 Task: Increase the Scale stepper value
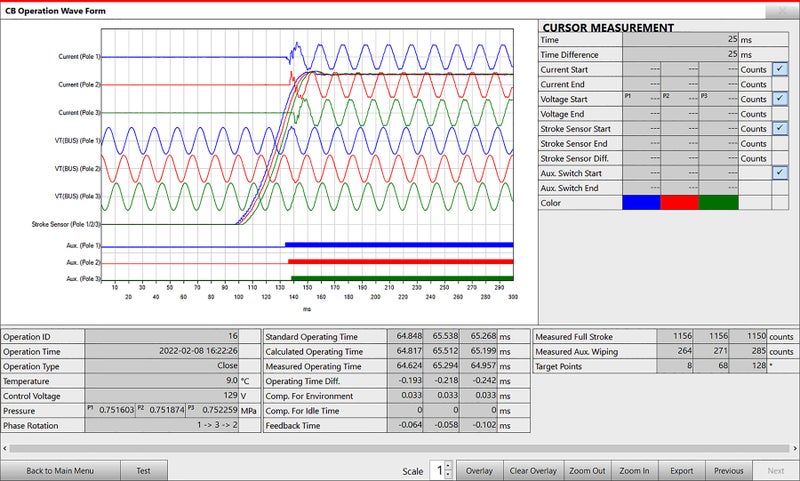click(448, 466)
